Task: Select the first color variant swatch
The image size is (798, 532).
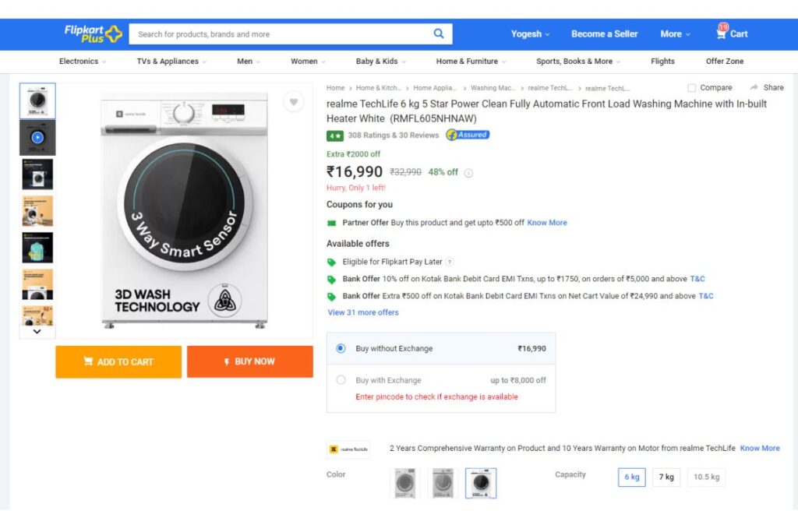Action: click(x=405, y=483)
